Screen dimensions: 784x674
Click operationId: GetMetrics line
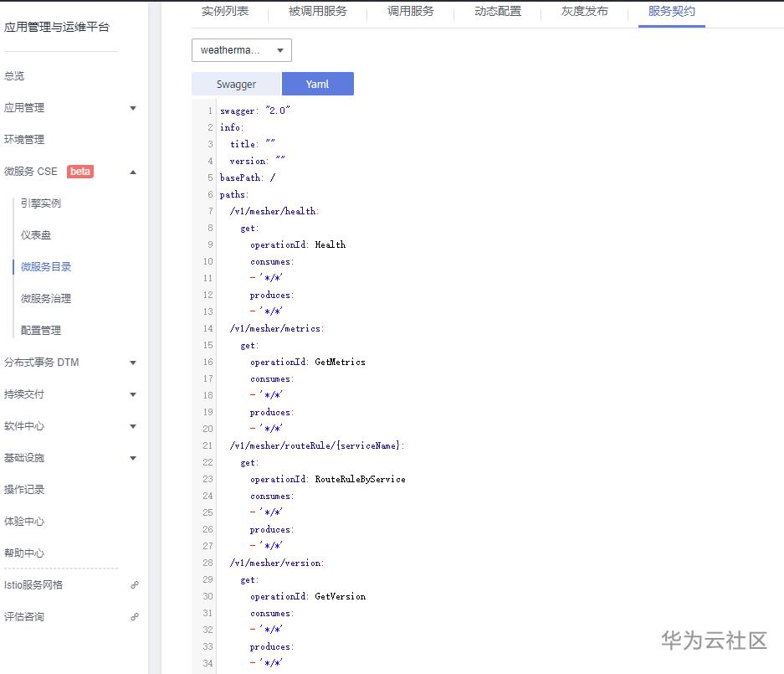[308, 362]
